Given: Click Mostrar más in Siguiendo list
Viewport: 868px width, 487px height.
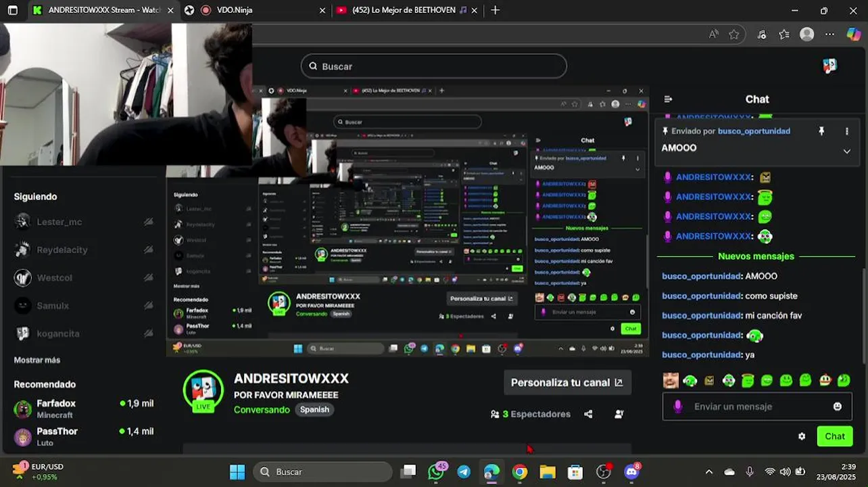Looking at the screenshot, I should coord(37,360).
